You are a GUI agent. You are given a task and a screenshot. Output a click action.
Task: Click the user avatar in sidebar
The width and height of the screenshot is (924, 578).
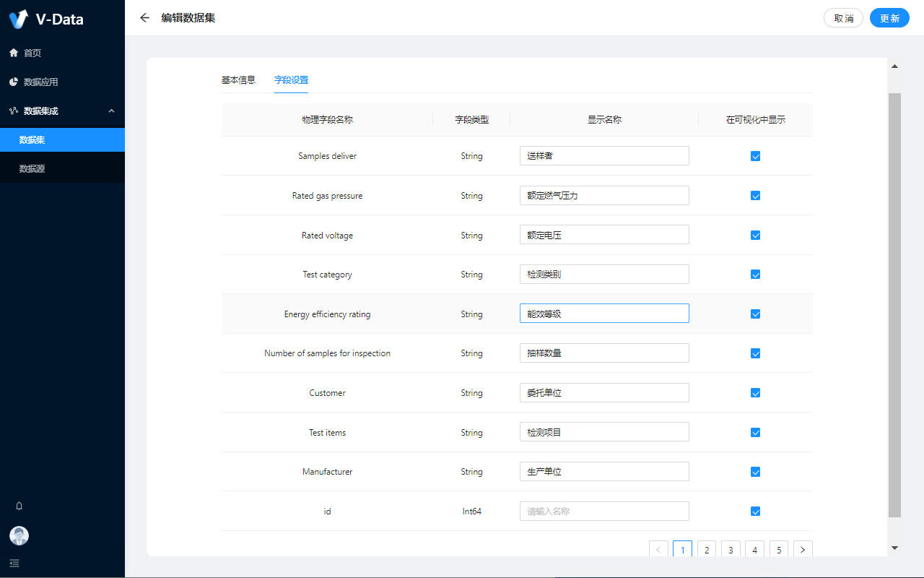point(19,535)
